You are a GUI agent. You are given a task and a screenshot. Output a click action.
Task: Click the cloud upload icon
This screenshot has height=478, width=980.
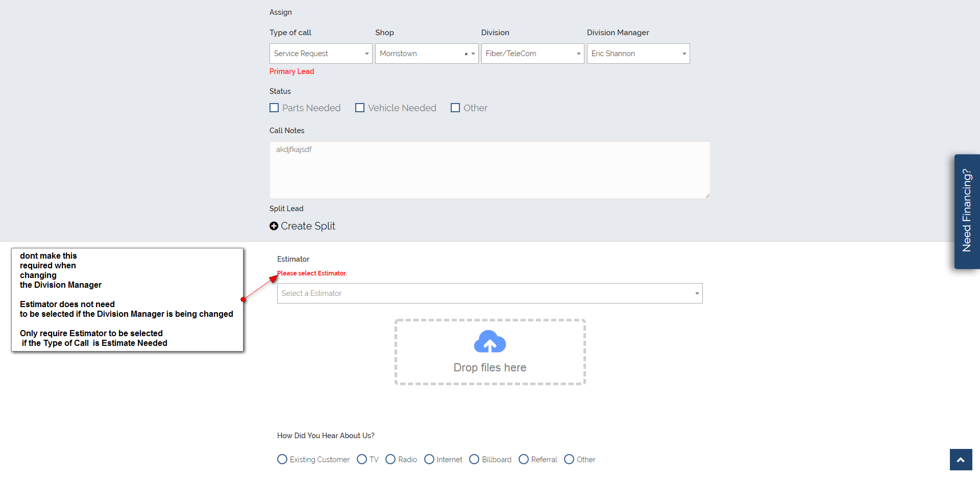pyautogui.click(x=489, y=342)
